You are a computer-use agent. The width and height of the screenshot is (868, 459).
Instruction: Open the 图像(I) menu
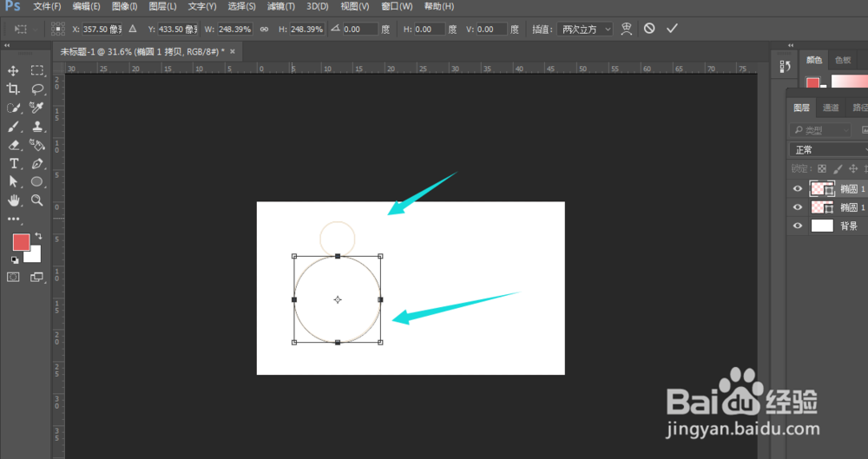124,6
